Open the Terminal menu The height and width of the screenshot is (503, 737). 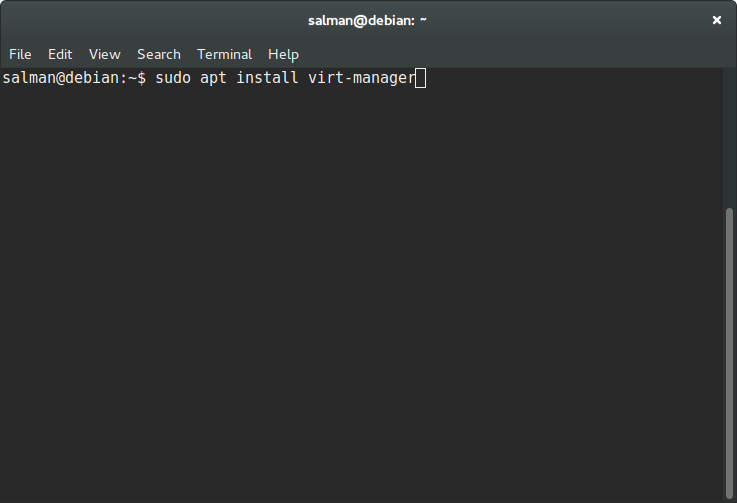[224, 55]
